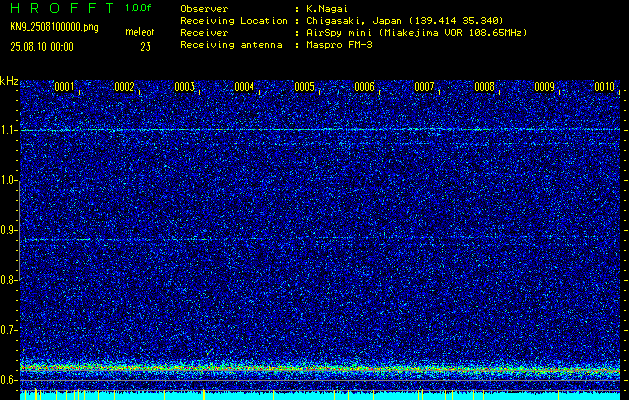The width and height of the screenshot is (629, 400).
Task: Select location text Chigasaki, Japan coordinates
Action: pyautogui.click(x=405, y=21)
